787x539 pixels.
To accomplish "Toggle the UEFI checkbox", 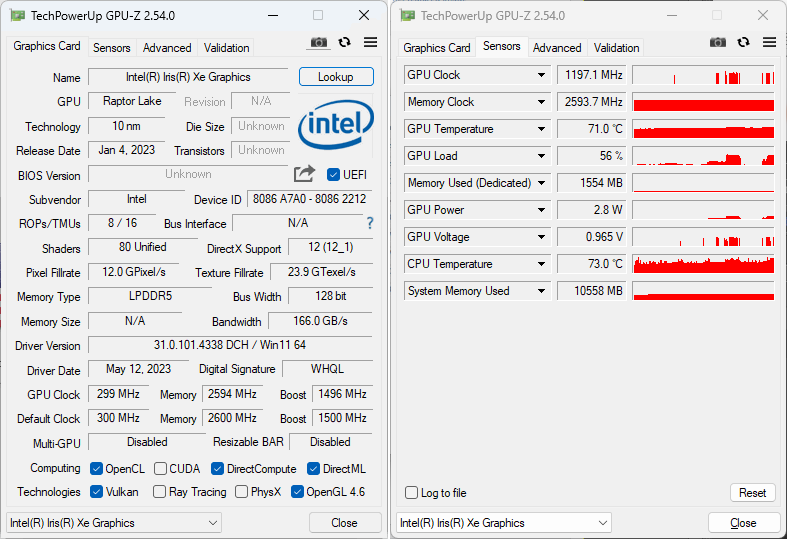I will point(333,175).
